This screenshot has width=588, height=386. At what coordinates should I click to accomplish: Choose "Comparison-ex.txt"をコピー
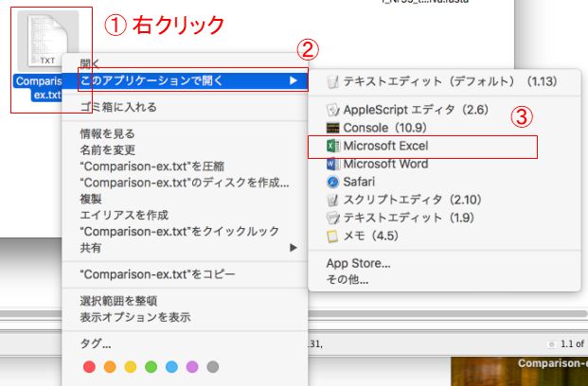tap(185, 274)
